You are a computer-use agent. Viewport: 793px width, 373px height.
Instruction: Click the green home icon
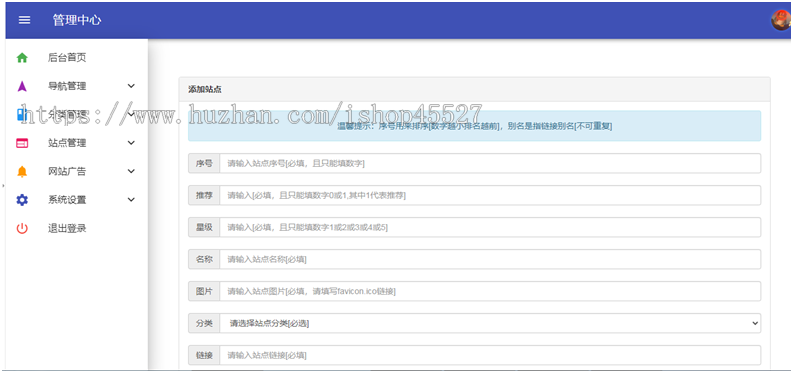pyautogui.click(x=22, y=58)
